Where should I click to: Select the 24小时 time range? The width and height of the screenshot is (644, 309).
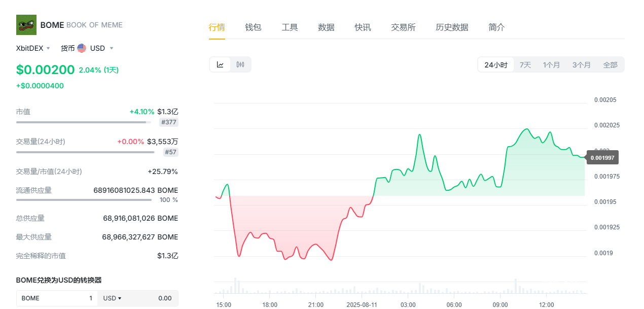(495, 65)
